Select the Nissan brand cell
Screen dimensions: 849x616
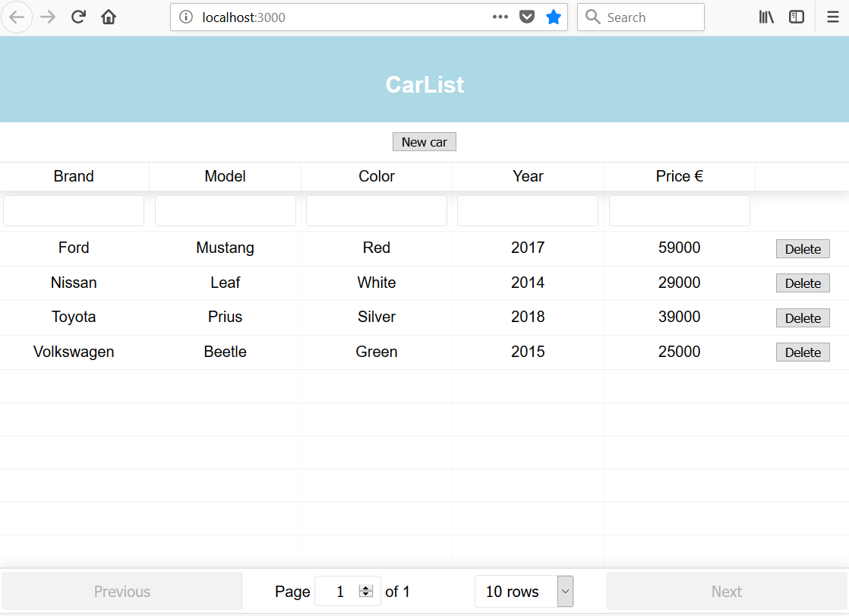[x=74, y=283]
